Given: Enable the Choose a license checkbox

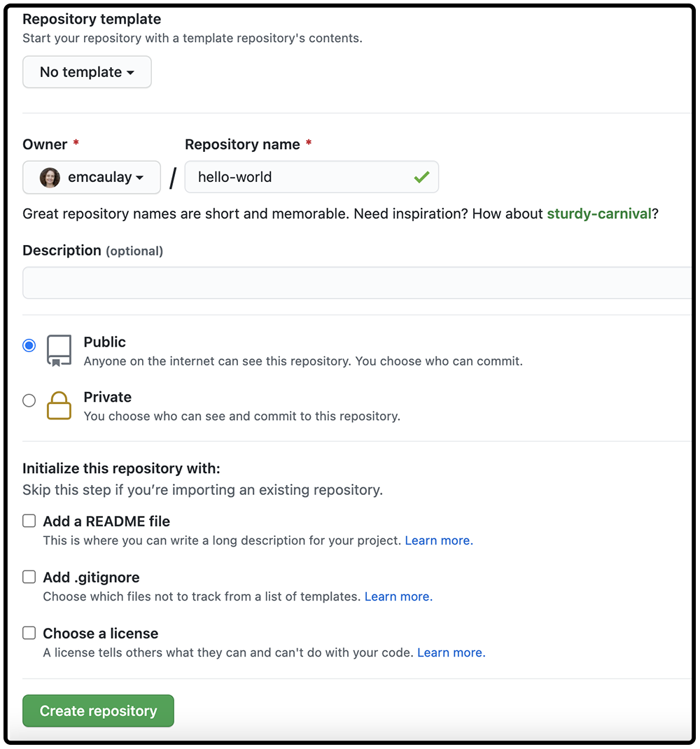Looking at the screenshot, I should 29,633.
